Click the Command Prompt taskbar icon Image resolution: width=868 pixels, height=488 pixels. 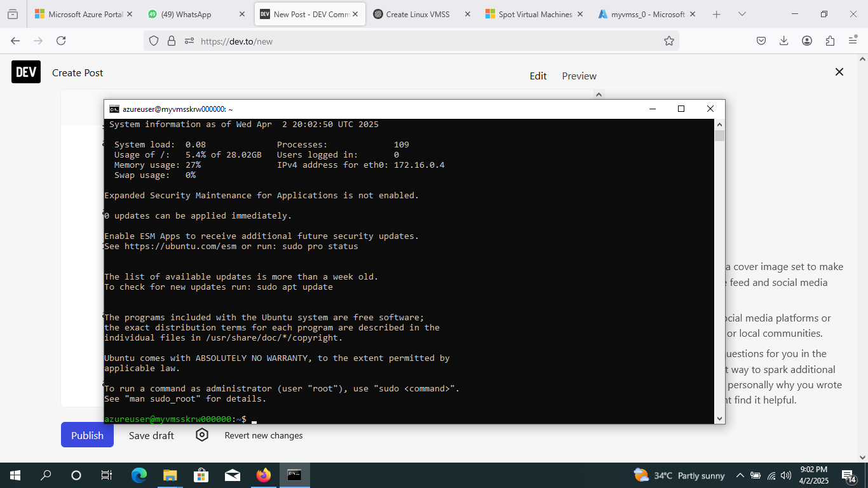tap(294, 475)
